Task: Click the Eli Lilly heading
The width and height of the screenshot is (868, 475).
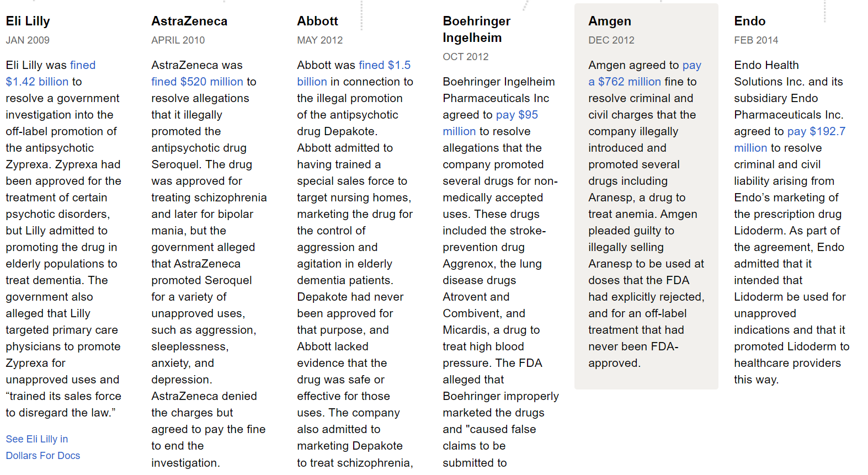Action: (x=28, y=21)
